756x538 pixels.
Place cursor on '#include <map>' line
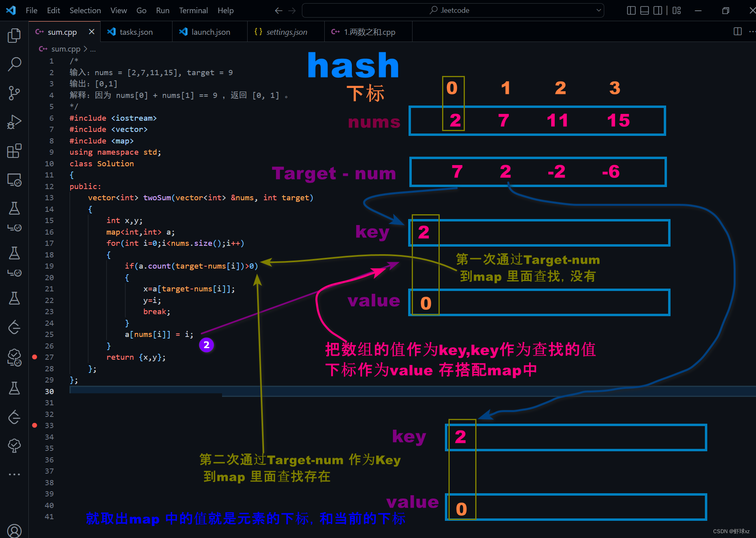(x=101, y=141)
